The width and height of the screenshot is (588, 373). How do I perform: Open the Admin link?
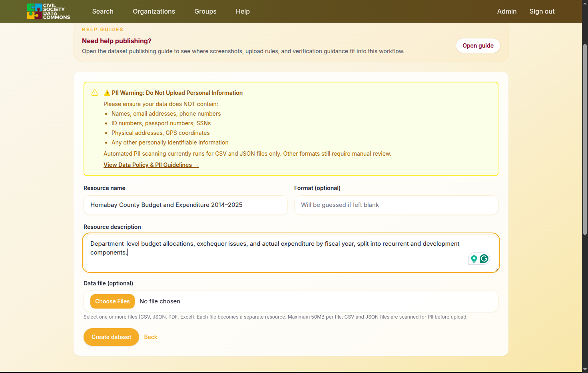507,11
